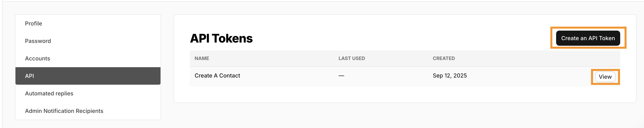This screenshot has height=128, width=644.
Task: Select the Create A Contact token name
Action: pos(217,76)
